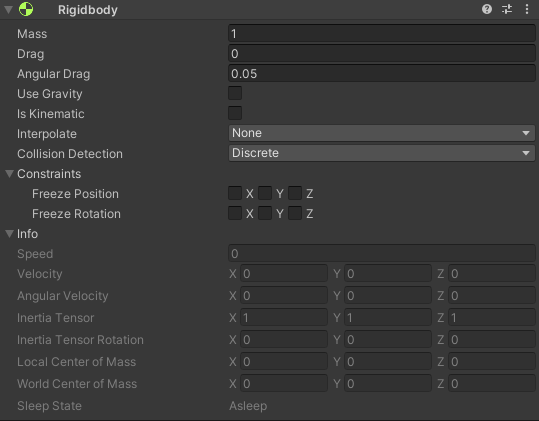Click the Rigidbody header title

pos(88,10)
